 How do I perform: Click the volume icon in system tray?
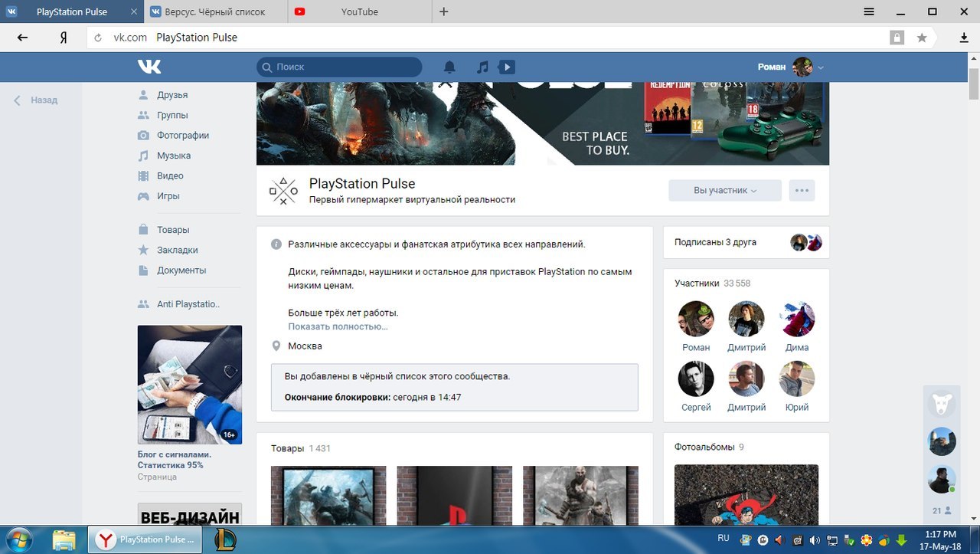[x=815, y=540]
